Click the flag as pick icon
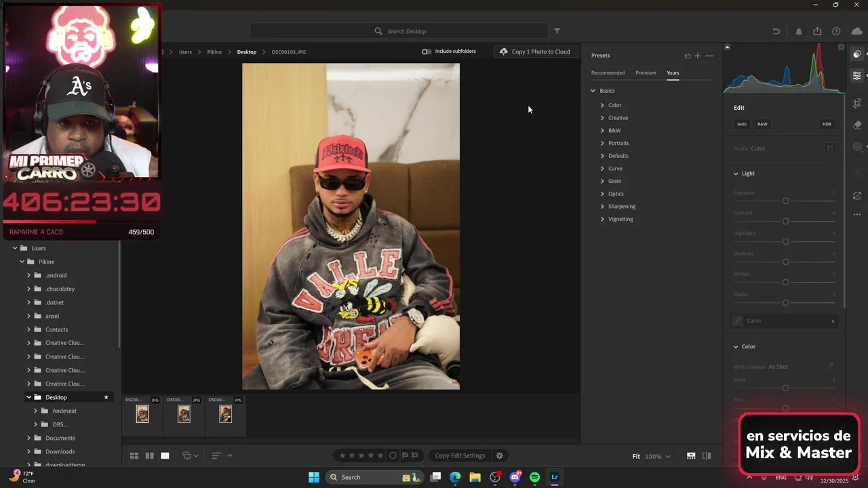Viewport: 868px width, 488px height. [x=406, y=455]
